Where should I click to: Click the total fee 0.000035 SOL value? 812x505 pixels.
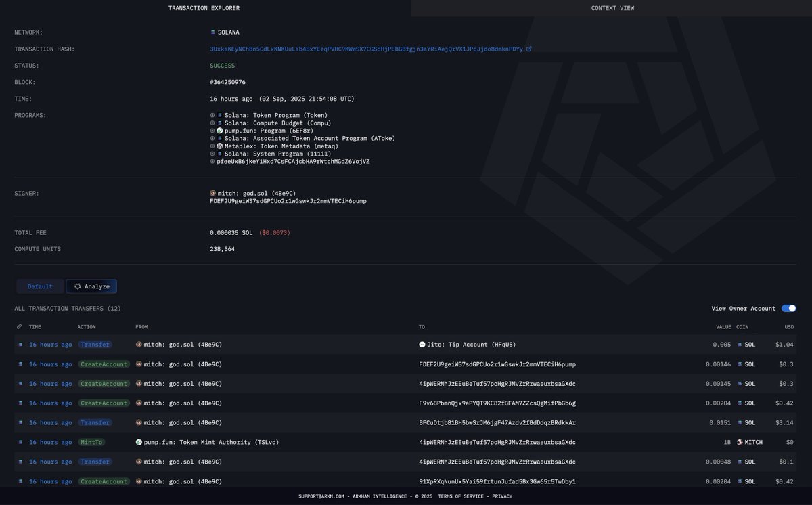(231, 233)
